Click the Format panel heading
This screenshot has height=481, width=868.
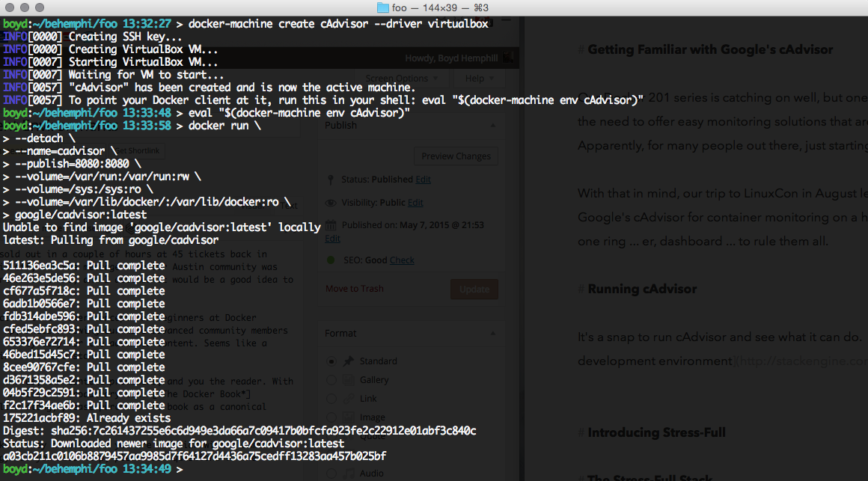point(340,333)
